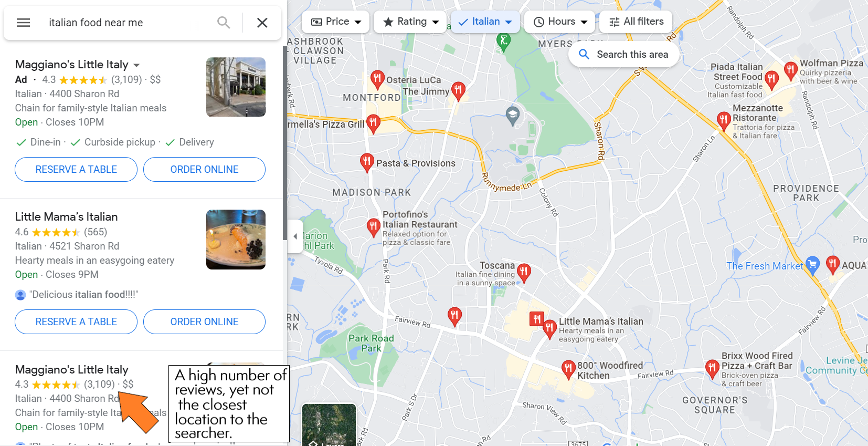Reserve a table at Little Mama's
The image size is (868, 446).
tap(76, 321)
